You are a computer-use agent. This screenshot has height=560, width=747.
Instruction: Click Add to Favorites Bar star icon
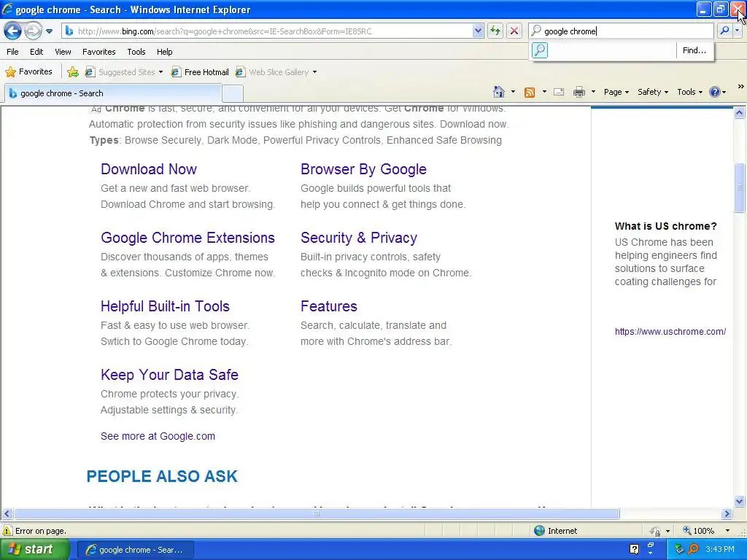73,72
